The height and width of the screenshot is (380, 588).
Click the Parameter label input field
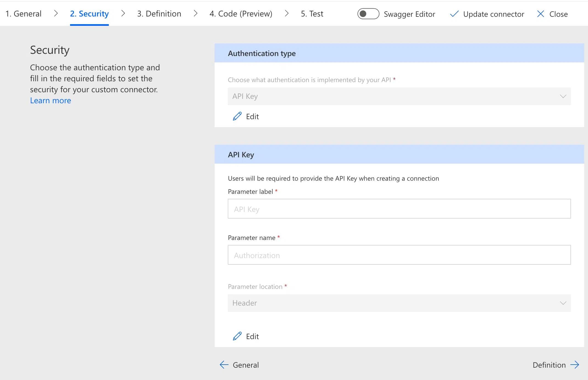click(399, 209)
